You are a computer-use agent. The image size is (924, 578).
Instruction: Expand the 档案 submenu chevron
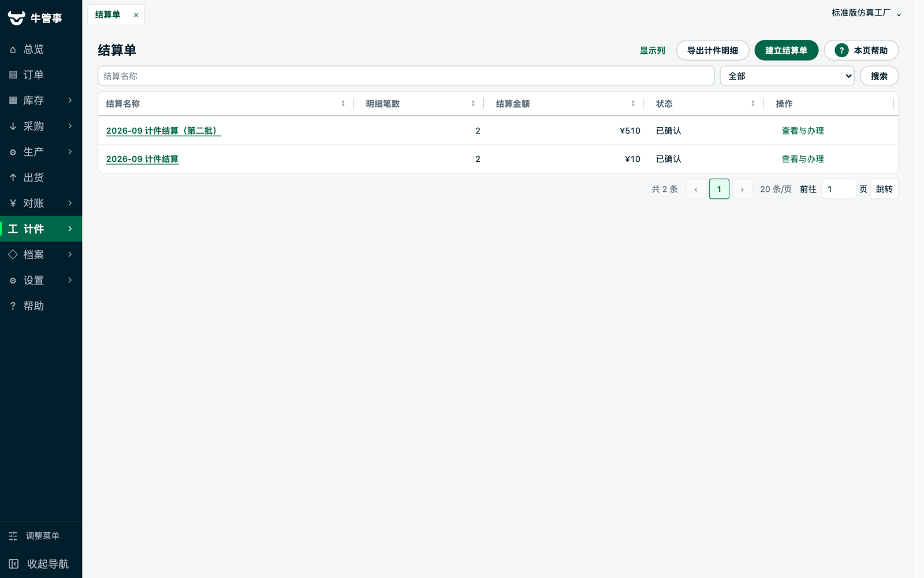click(70, 254)
